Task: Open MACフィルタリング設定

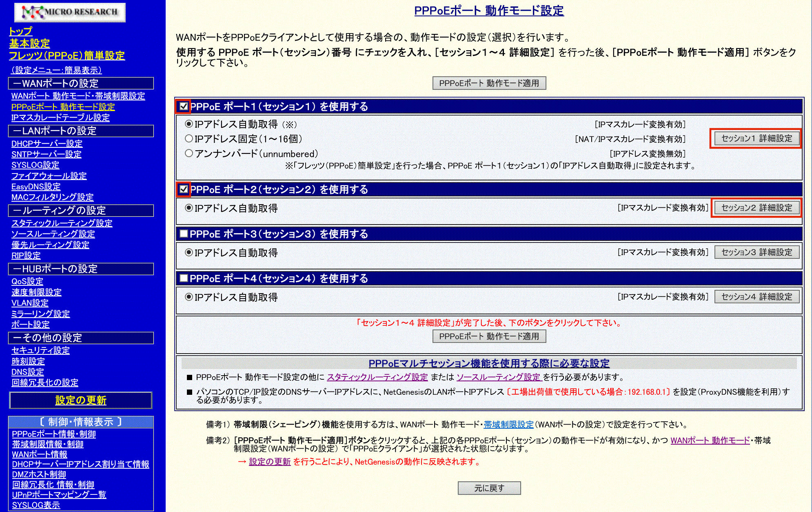Action: 53,197
